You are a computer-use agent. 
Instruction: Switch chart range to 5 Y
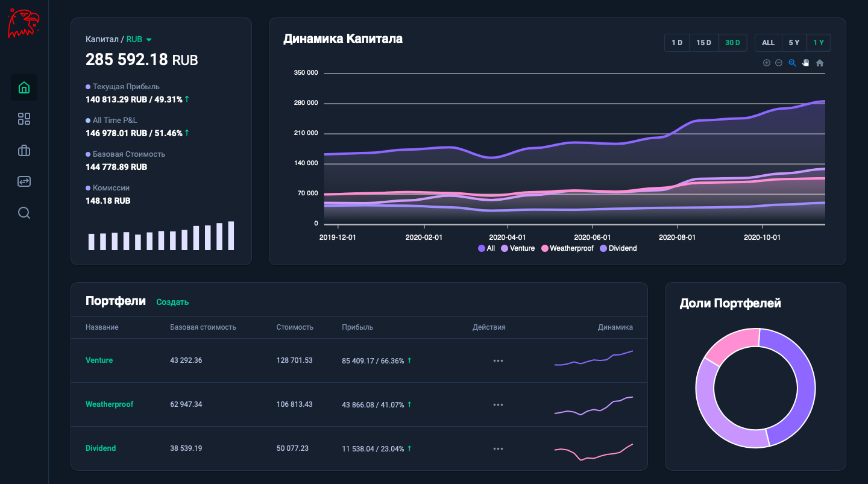(794, 43)
